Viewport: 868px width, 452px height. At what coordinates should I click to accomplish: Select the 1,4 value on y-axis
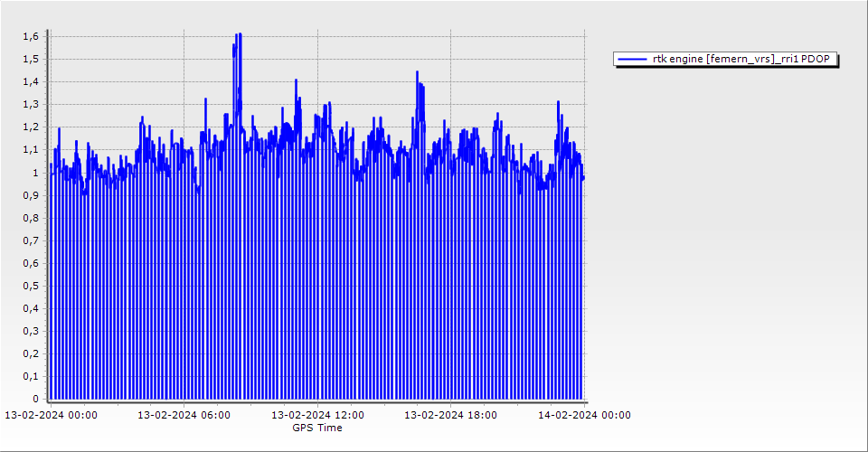click(30, 82)
